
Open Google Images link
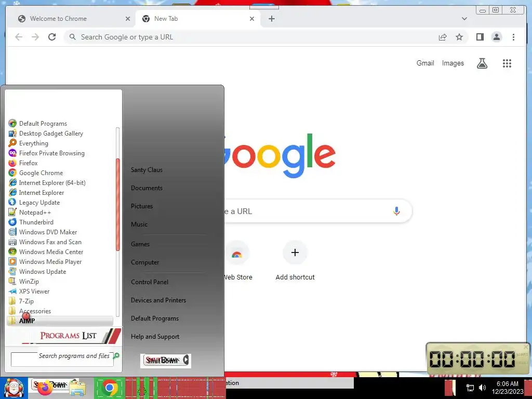pos(453,63)
